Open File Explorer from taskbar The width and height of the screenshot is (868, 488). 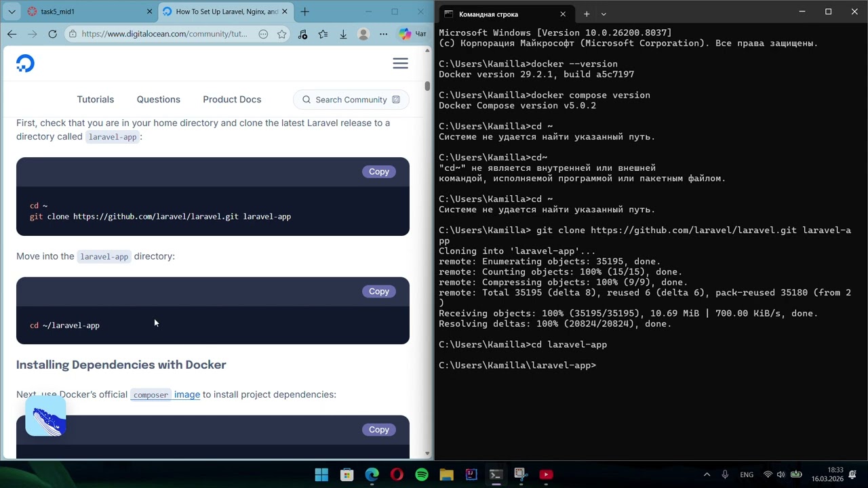tap(446, 474)
